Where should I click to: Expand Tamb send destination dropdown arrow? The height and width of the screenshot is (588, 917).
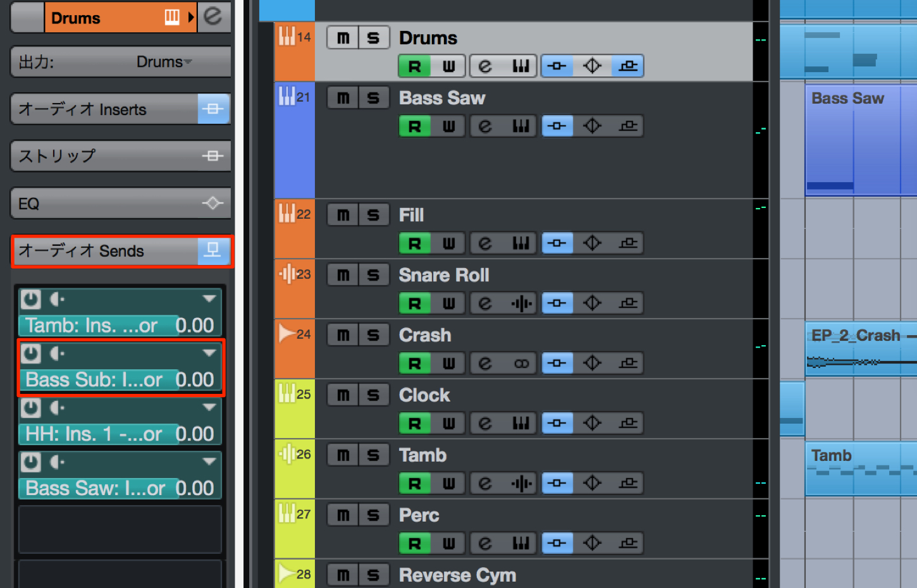tap(209, 298)
